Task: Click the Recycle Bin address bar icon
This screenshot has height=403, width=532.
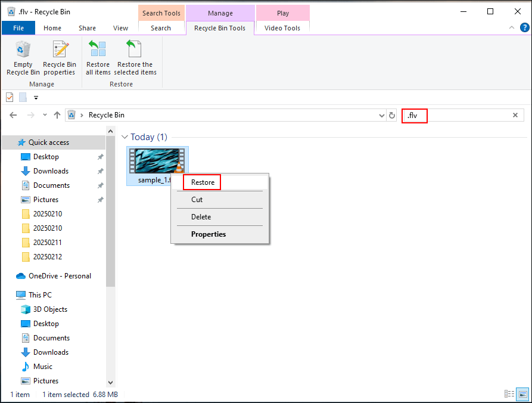Action: (71, 115)
